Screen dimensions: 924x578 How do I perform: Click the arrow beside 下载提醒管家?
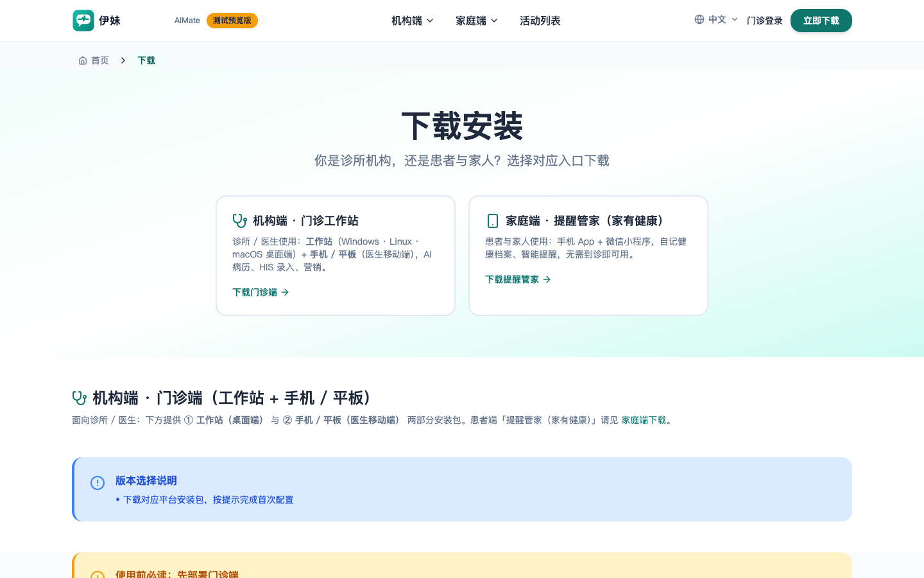547,279
